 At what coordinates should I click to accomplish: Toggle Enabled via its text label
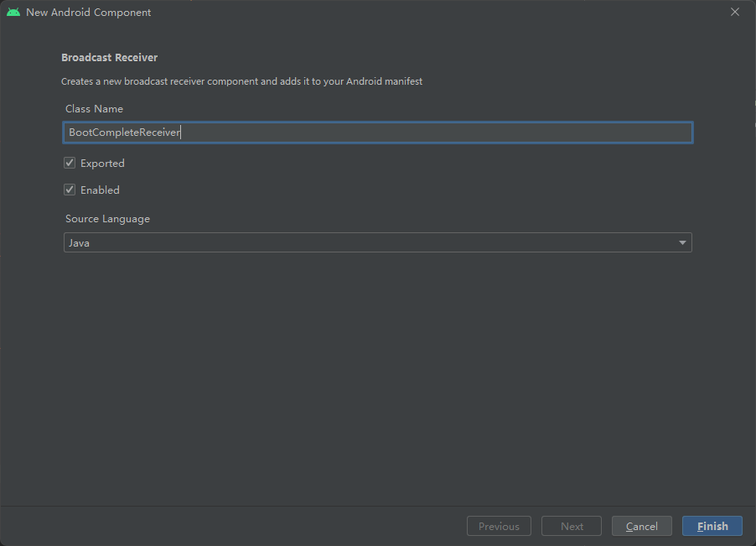100,190
